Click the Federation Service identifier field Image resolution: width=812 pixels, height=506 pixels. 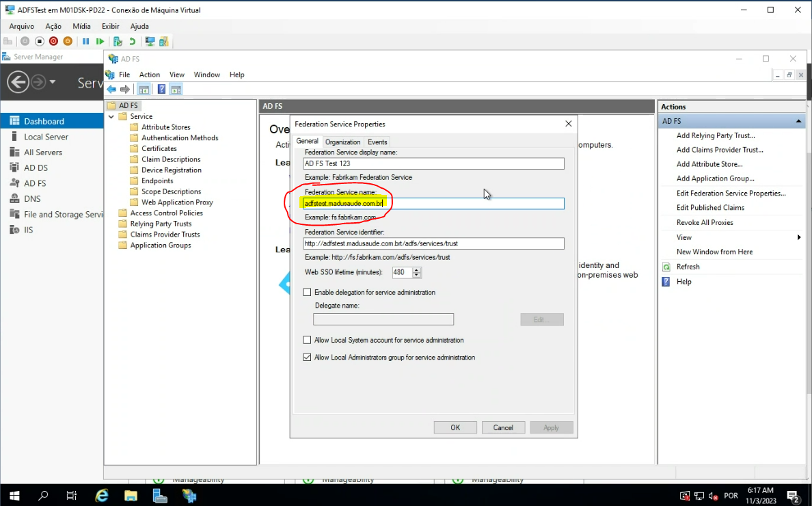coord(433,243)
